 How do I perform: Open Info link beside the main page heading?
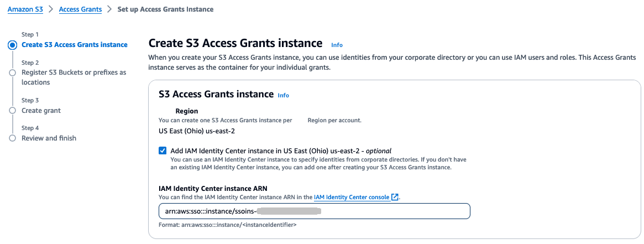[337, 45]
